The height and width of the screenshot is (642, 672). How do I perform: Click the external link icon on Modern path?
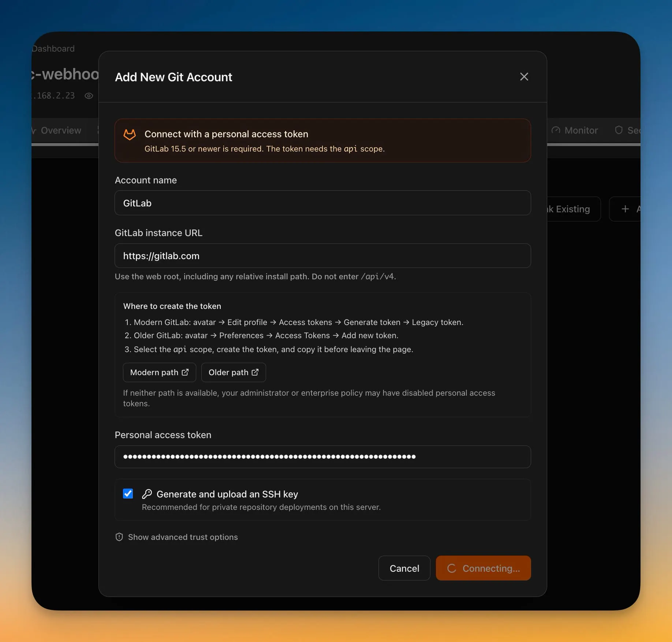(x=185, y=372)
